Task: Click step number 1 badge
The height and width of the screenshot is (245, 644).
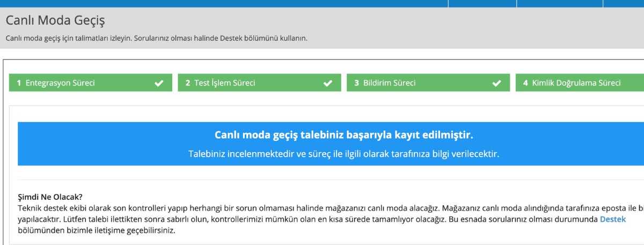Action: [19, 83]
